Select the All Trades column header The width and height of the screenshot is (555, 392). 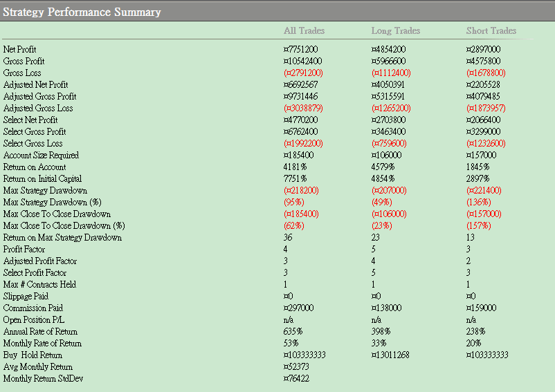pyautogui.click(x=304, y=30)
